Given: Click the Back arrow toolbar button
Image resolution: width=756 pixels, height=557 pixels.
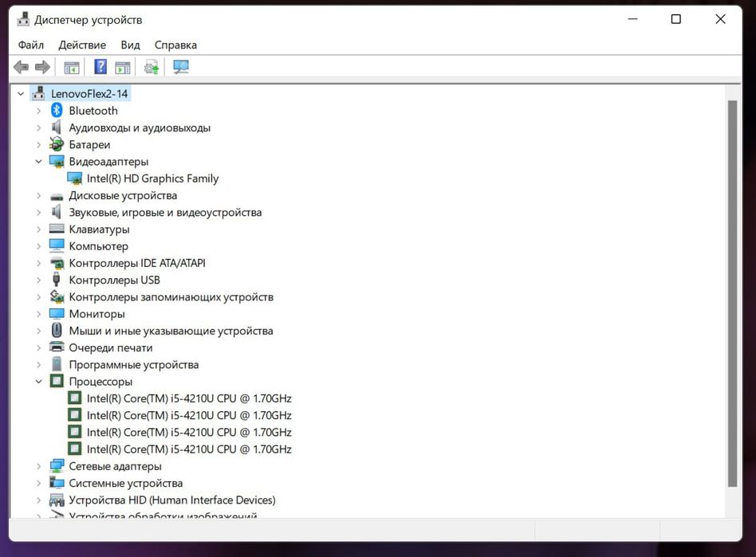Looking at the screenshot, I should [22, 67].
